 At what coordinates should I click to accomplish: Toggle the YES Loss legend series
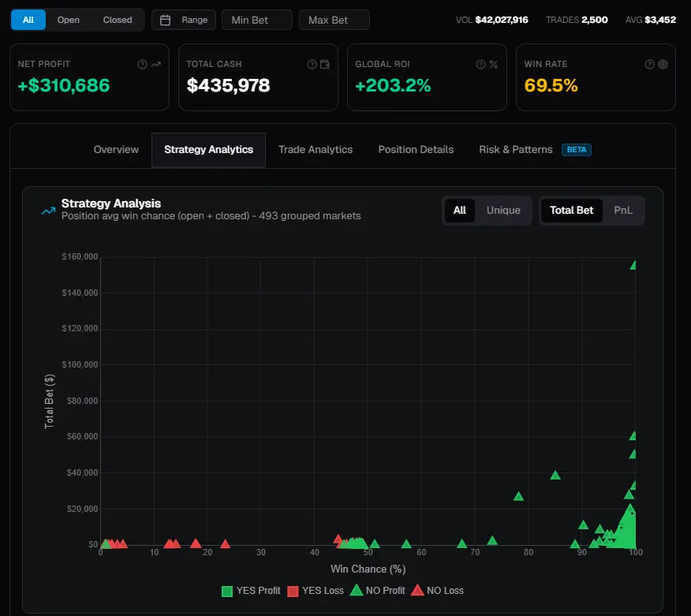(316, 590)
